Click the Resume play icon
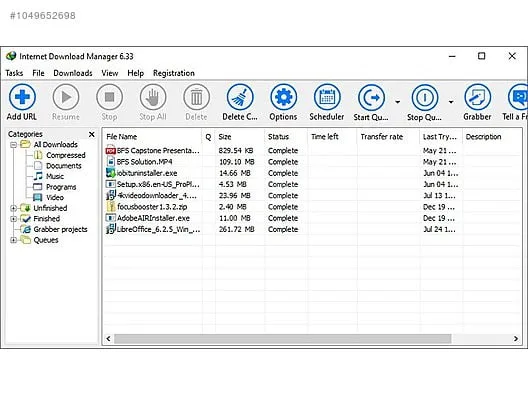This screenshot has width=528, height=396. [66, 97]
